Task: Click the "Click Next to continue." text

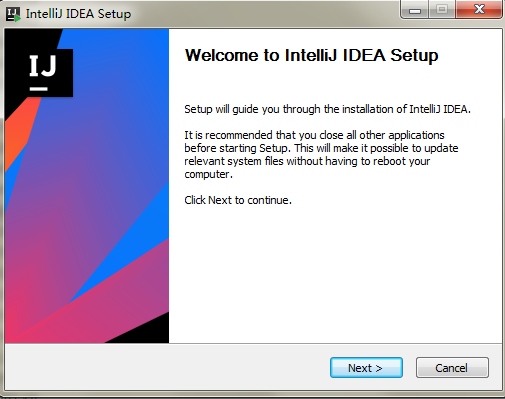Action: click(x=238, y=200)
